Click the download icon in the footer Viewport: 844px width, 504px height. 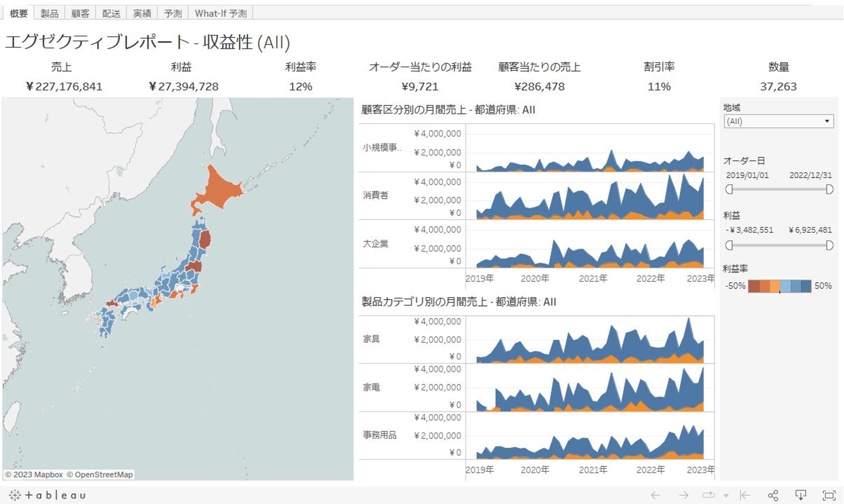point(801,495)
